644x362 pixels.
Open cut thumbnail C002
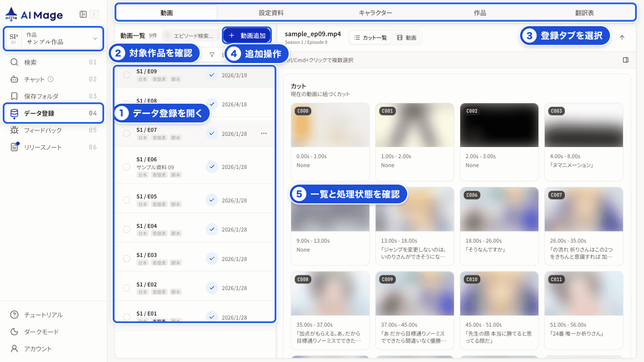point(499,125)
